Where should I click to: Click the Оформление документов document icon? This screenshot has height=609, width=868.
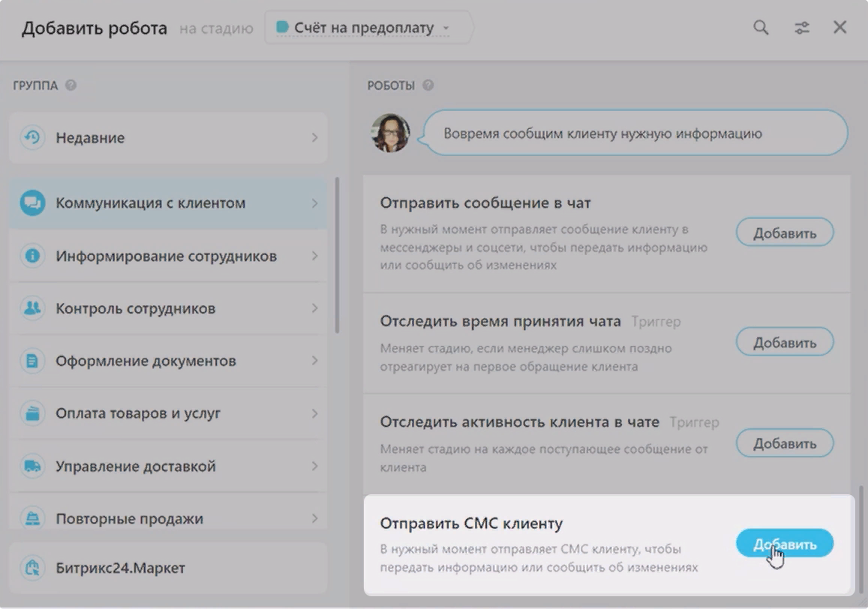[x=32, y=361]
